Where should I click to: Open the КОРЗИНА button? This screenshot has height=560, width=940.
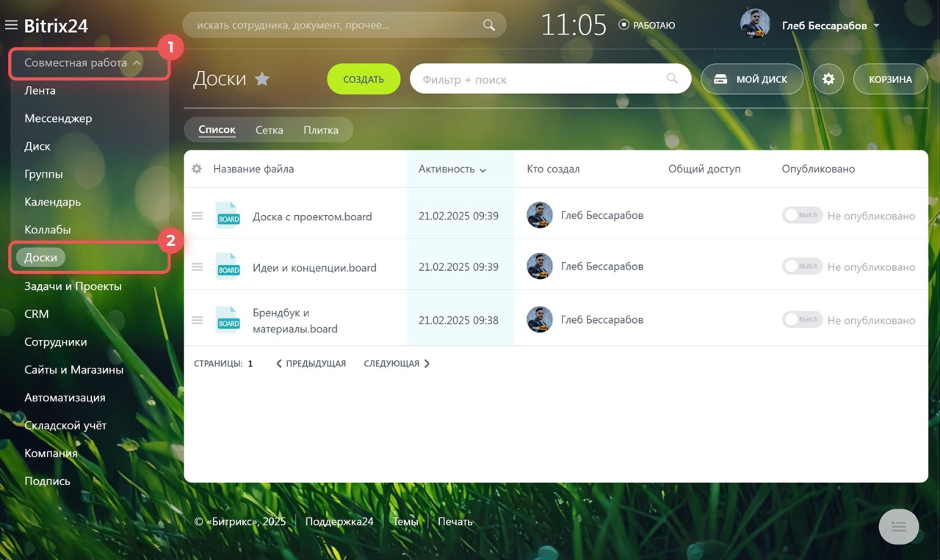coord(890,79)
